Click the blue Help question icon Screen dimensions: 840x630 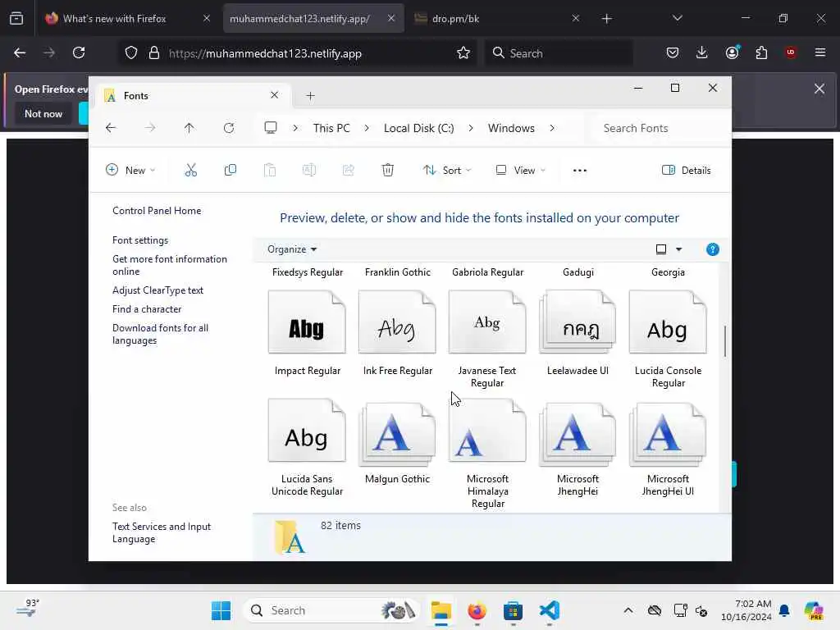point(713,249)
